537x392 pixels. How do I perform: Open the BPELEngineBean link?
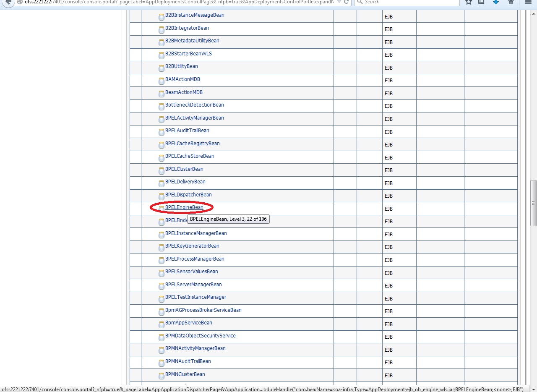[x=184, y=207]
